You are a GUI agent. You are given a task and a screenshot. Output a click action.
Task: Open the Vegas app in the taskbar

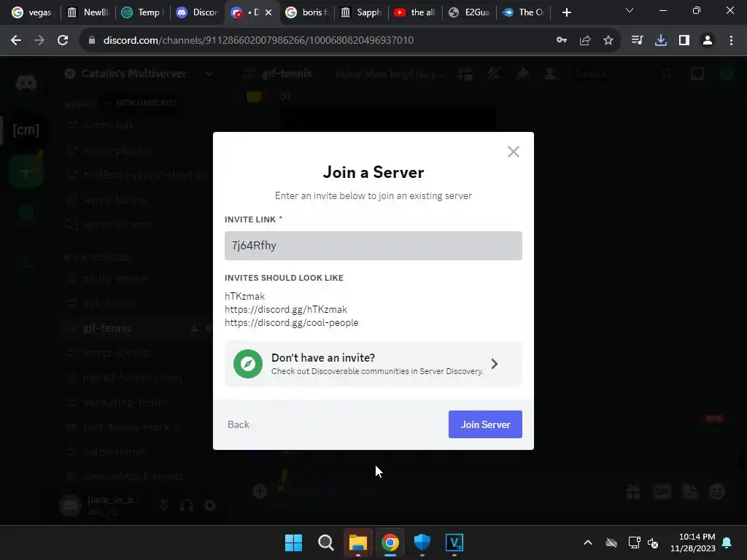(454, 542)
